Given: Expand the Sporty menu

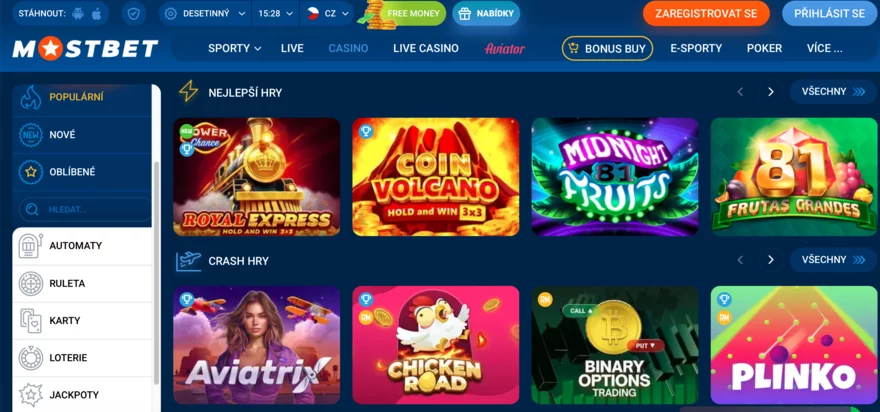Looking at the screenshot, I should pyautogui.click(x=235, y=48).
